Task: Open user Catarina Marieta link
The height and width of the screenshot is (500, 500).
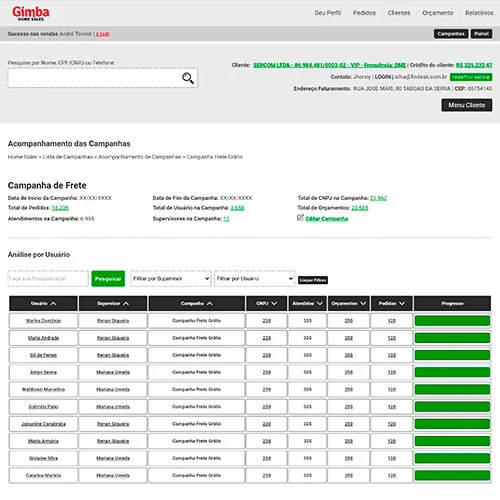Action: [43, 476]
